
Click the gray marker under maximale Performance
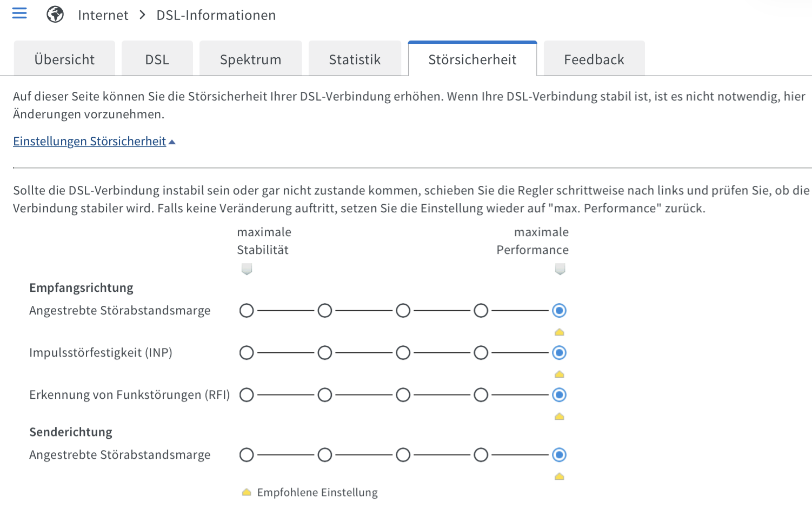pos(560,269)
